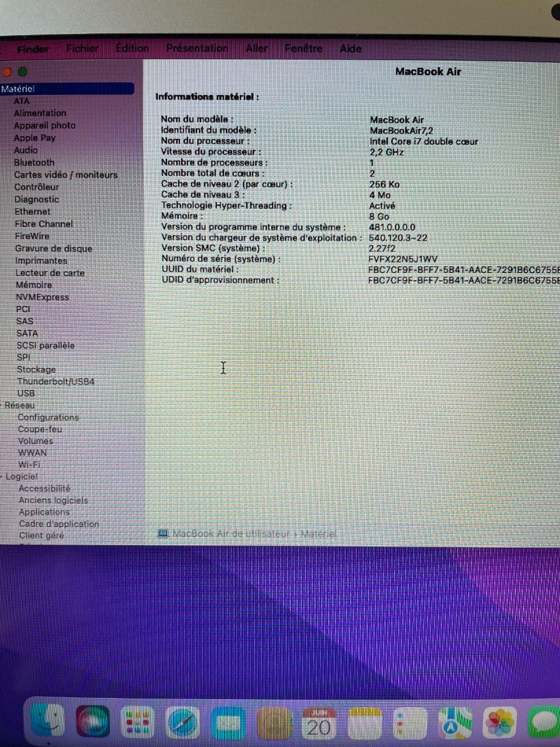Select Mémoire in the sidebar
This screenshot has width=560, height=747.
click(34, 285)
